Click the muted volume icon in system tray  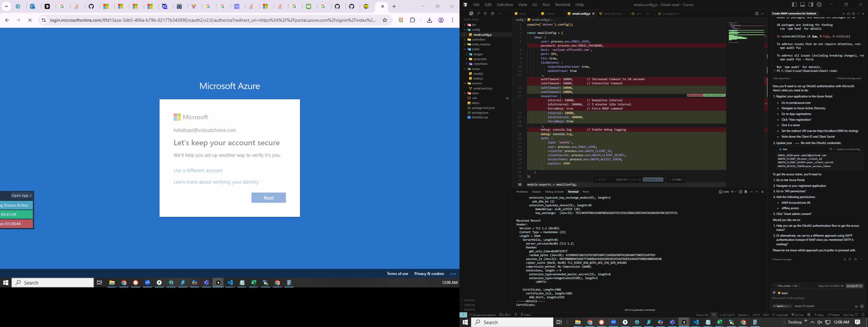coord(820,322)
